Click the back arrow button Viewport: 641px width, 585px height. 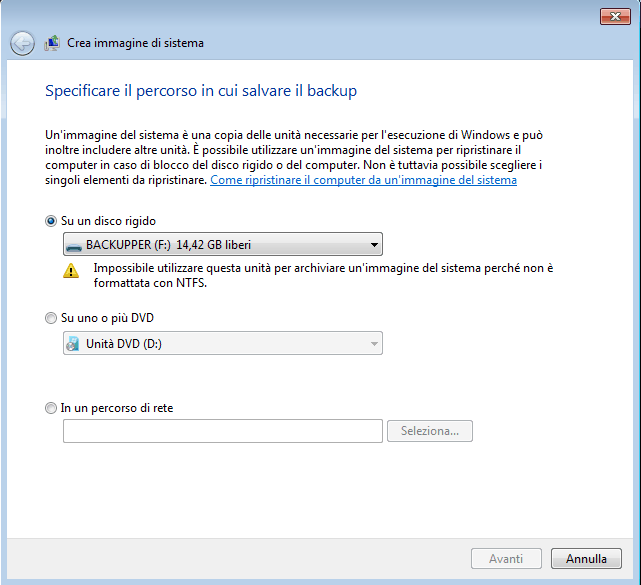(x=22, y=43)
